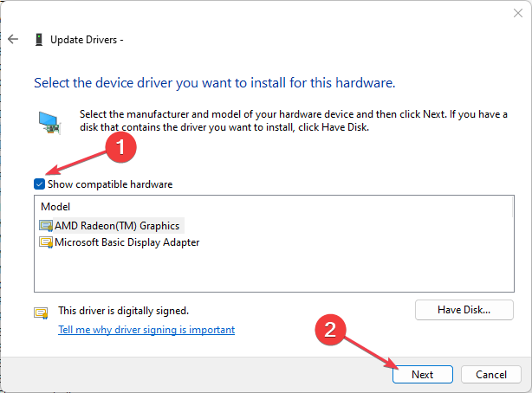Click the back arrow in the title bar
This screenshot has width=532, height=393.
[x=13, y=39]
